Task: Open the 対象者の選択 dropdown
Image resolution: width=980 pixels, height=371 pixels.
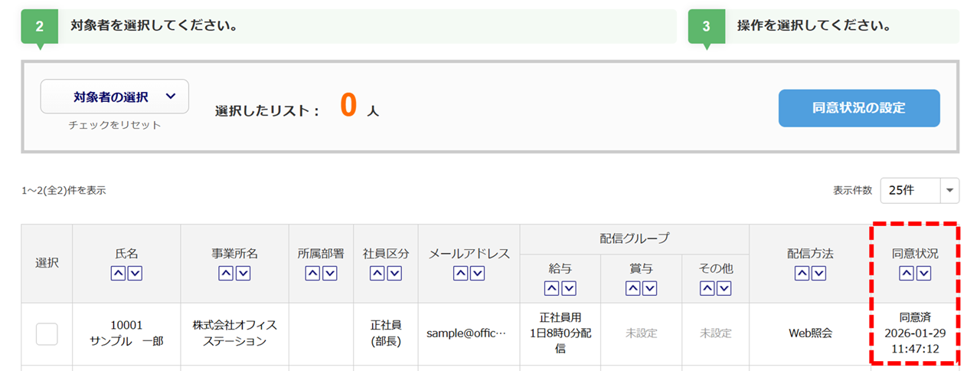Action: coord(115,97)
